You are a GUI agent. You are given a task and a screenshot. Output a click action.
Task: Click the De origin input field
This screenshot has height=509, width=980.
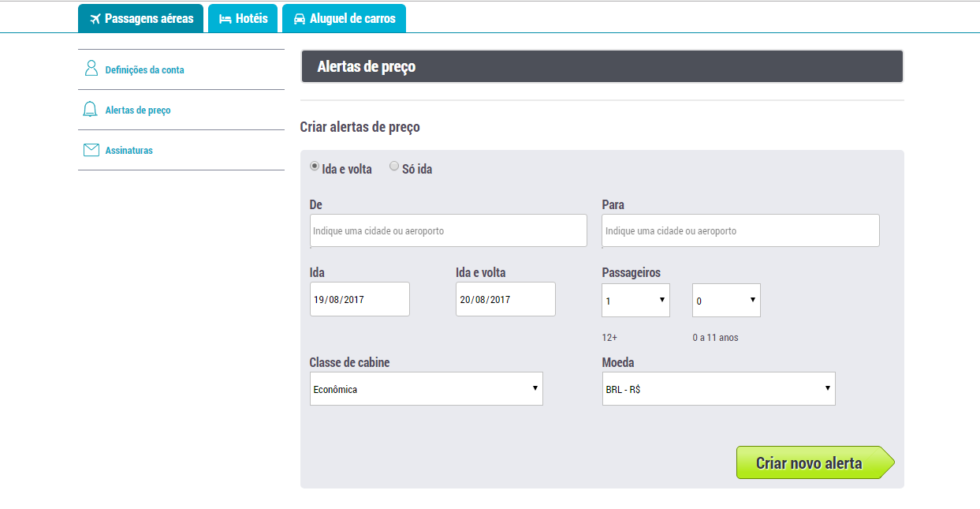(x=448, y=230)
